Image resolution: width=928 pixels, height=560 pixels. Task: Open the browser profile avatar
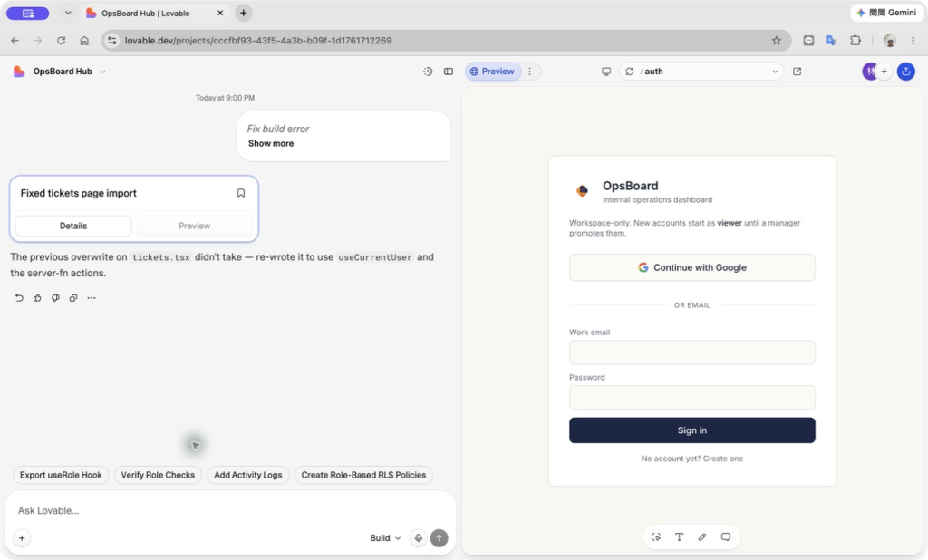(889, 40)
